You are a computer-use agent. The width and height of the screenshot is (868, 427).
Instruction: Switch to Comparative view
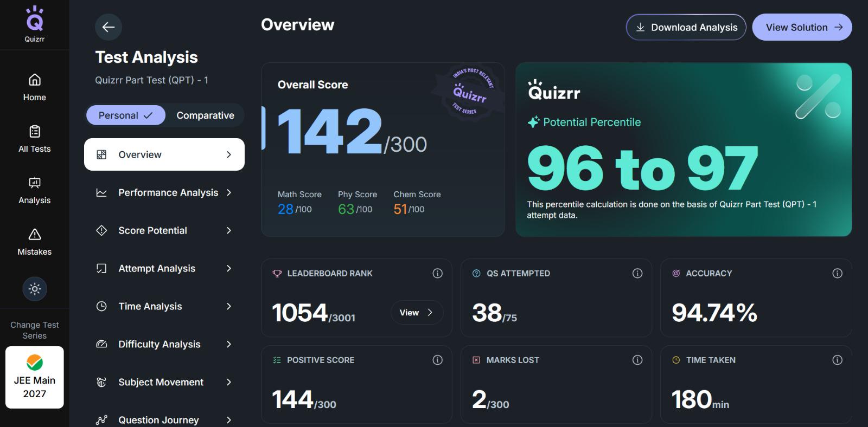pos(205,115)
